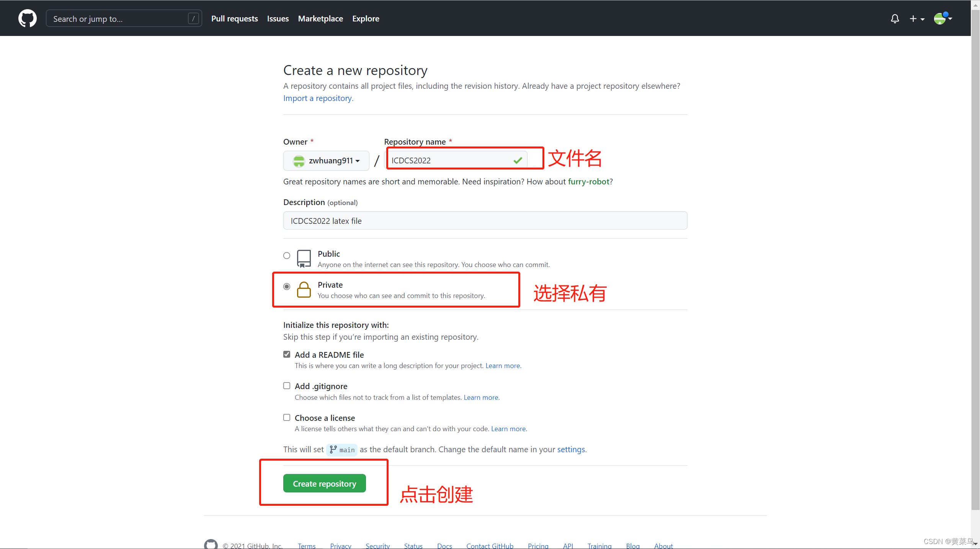
Task: Open Learn more for .gitignore
Action: (x=481, y=397)
